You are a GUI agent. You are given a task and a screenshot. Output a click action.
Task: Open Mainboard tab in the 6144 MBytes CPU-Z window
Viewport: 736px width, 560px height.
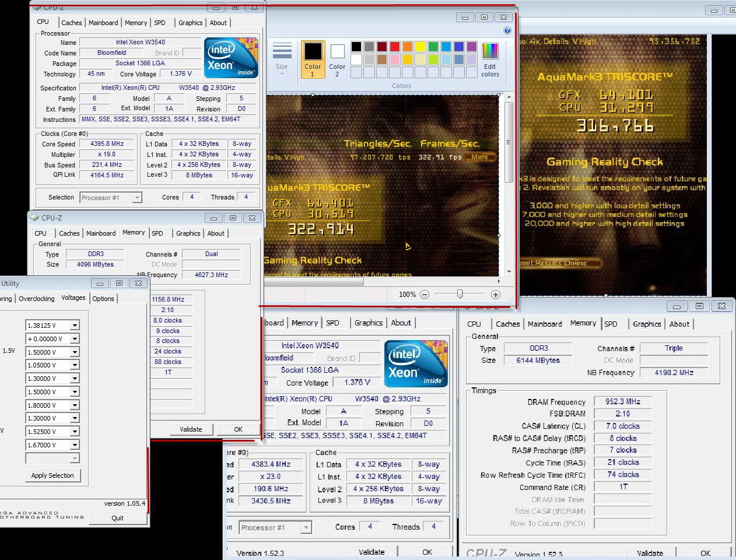point(545,324)
